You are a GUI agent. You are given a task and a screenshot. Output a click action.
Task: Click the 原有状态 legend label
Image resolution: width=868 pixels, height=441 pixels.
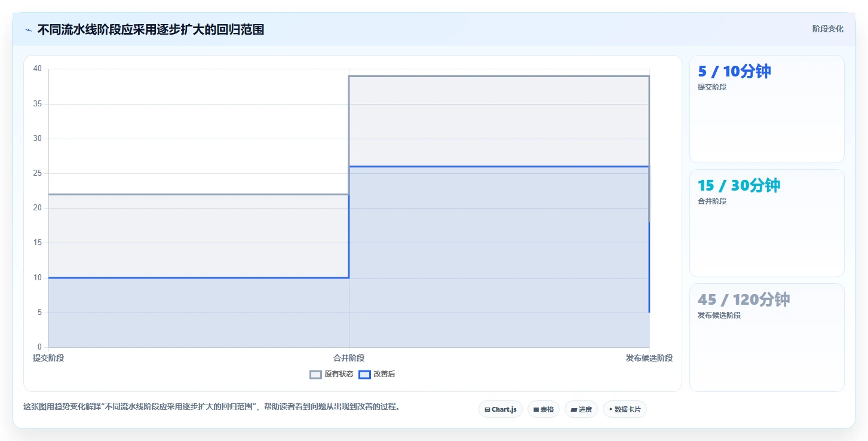(x=339, y=375)
